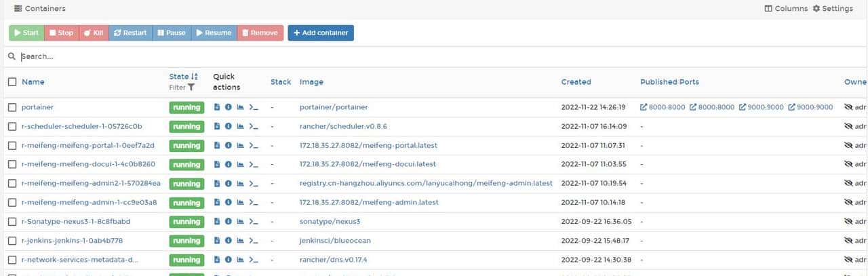View logs of r-meifeng-meifeng-portal-1-0eef7a2d

(217, 145)
